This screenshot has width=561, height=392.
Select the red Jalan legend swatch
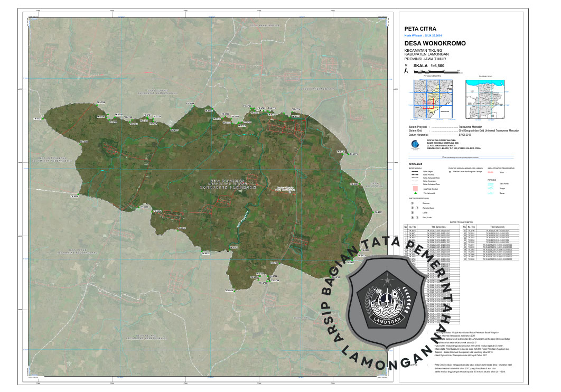pyautogui.click(x=490, y=172)
